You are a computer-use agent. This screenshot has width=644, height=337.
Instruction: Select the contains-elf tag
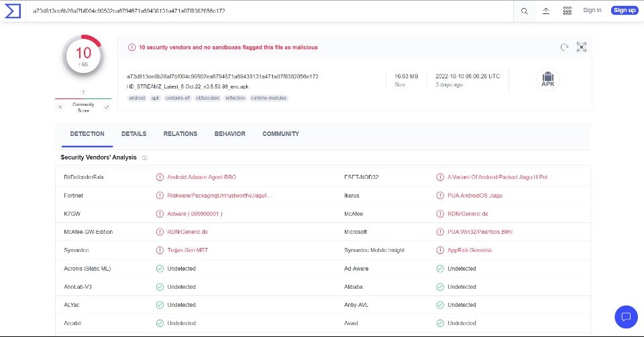coord(177,98)
